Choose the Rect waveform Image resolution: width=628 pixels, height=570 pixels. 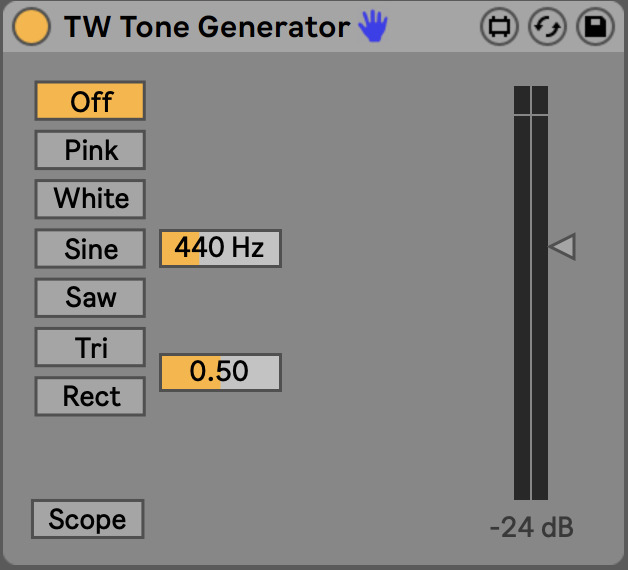click(90, 396)
